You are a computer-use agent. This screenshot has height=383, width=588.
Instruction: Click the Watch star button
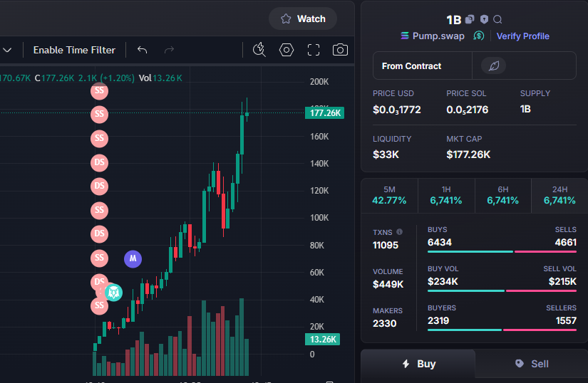point(303,19)
